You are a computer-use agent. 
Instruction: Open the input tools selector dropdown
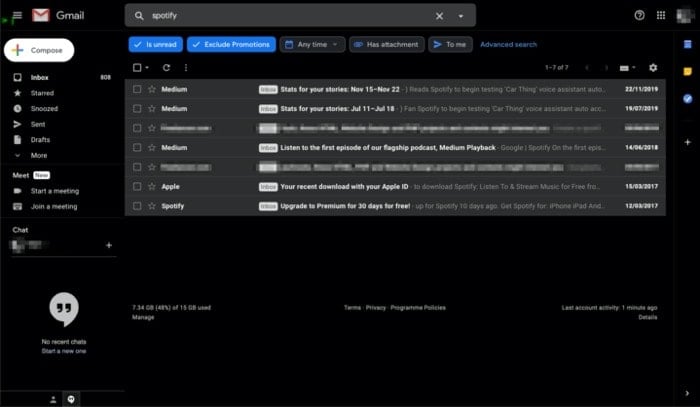tap(627, 68)
